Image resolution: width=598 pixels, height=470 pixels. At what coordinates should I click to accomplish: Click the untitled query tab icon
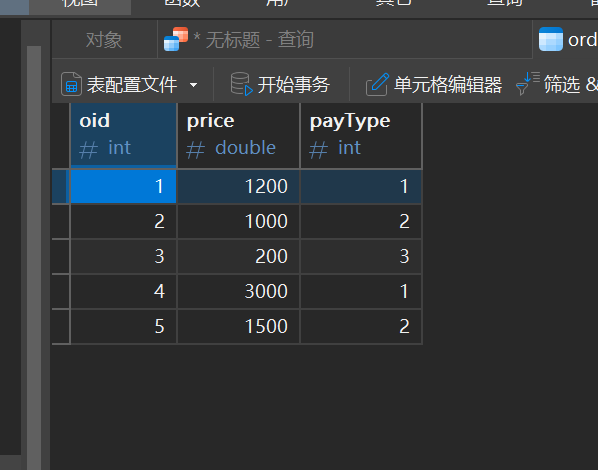[x=176, y=39]
